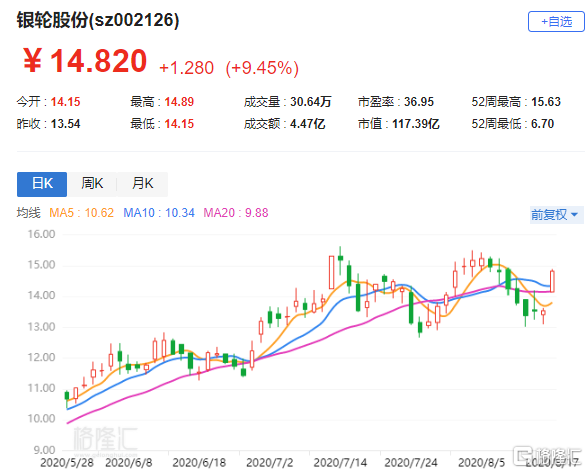Image resolution: width=588 pixels, height=473 pixels.
Task: Switch to the 日K daily chart tab
Action: tap(42, 184)
